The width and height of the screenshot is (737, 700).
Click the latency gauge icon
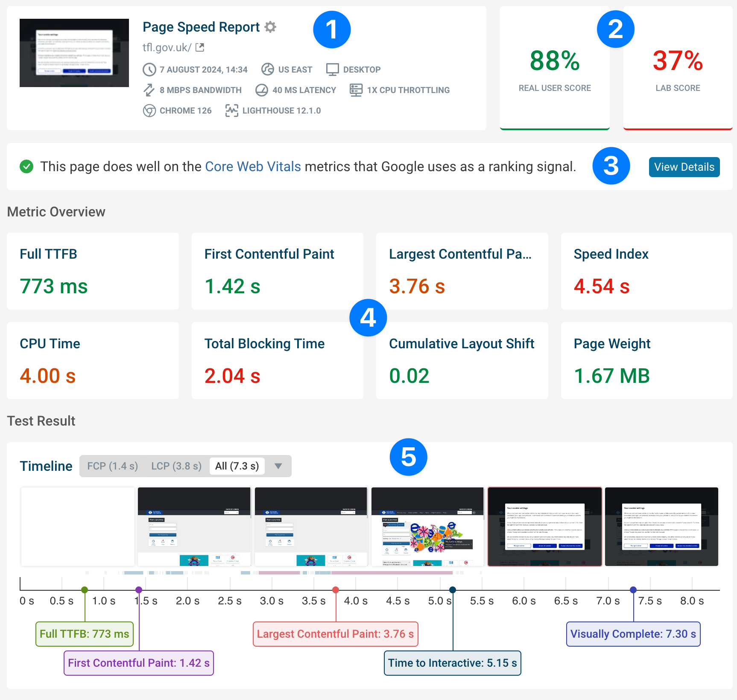[262, 90]
